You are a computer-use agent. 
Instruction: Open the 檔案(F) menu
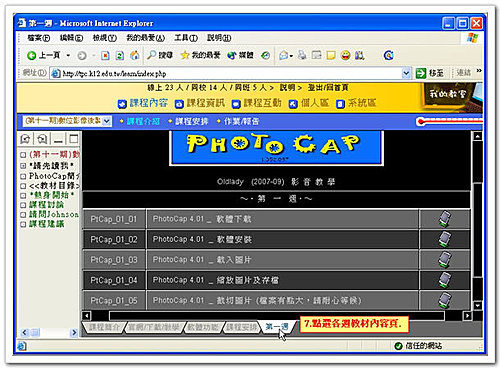tap(39, 38)
